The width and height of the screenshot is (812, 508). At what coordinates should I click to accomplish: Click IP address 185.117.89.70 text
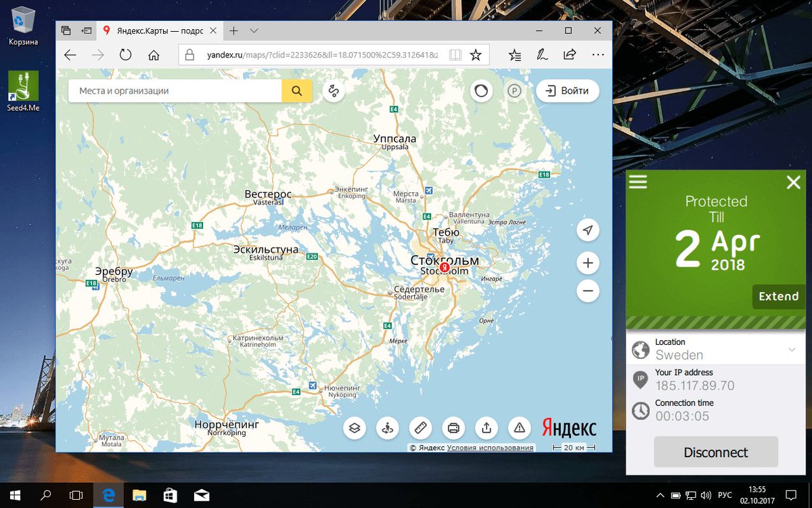pyautogui.click(x=695, y=386)
